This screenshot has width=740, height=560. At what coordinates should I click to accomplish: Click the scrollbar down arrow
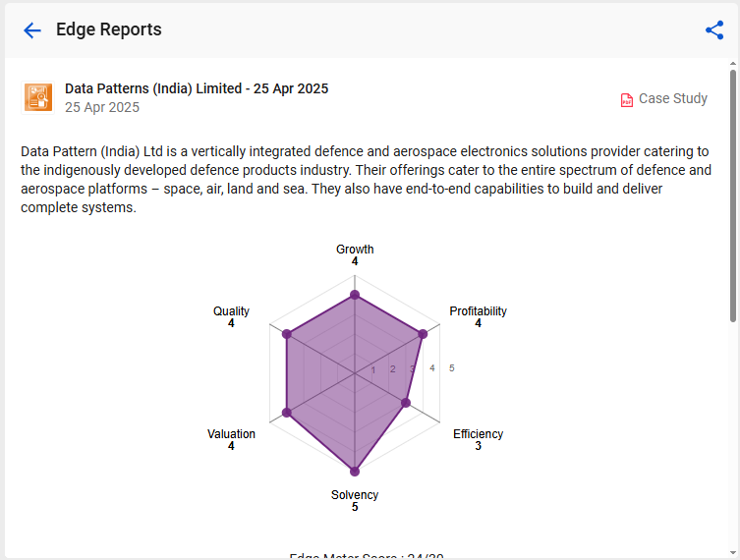(733, 553)
